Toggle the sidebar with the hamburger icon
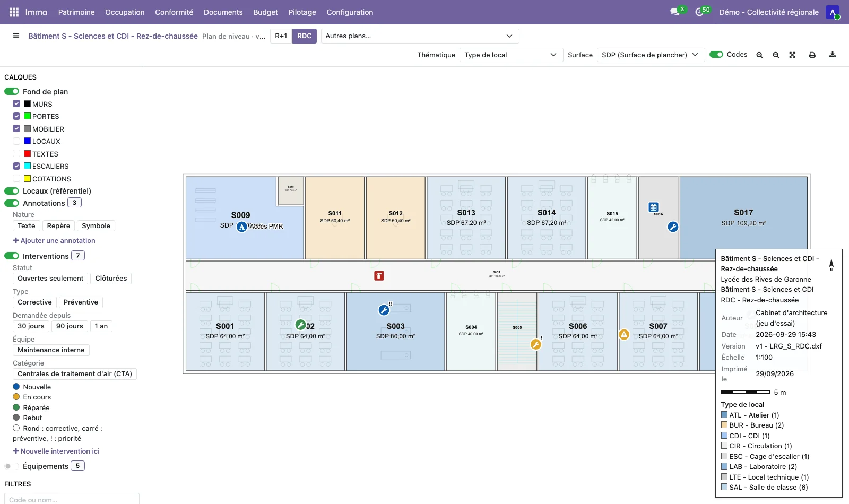 click(16, 36)
